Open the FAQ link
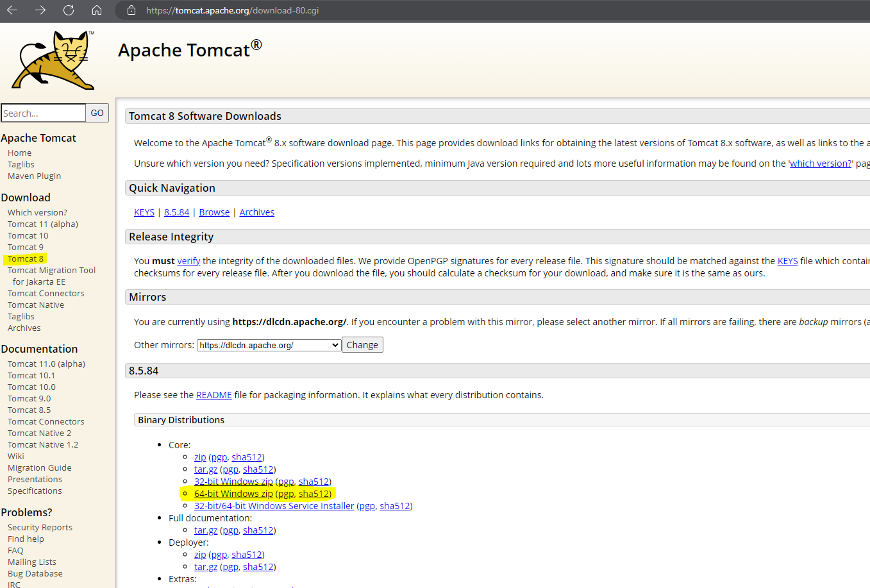The image size is (870, 588). click(x=15, y=550)
